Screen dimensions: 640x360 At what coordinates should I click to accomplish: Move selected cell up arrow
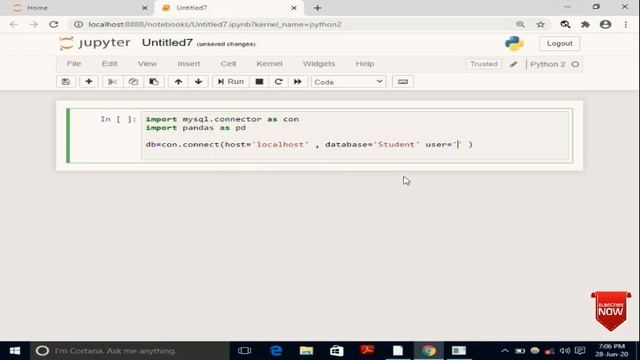[178, 82]
